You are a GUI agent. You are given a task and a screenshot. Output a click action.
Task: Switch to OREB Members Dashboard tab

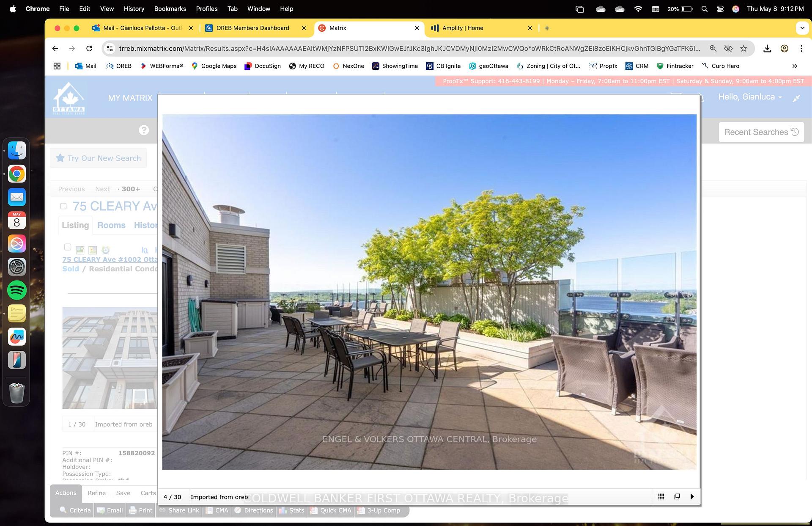252,28
